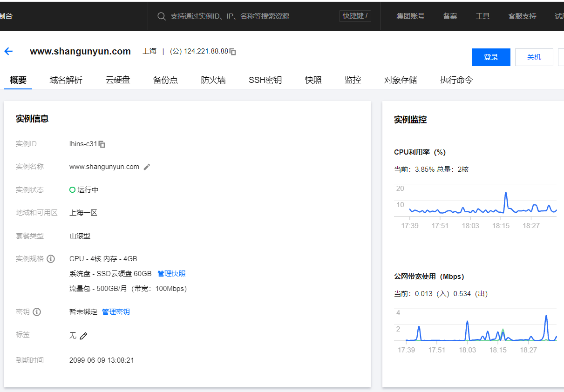This screenshot has height=392, width=564.
Task: Open the 管理快照 link
Action: click(x=171, y=274)
